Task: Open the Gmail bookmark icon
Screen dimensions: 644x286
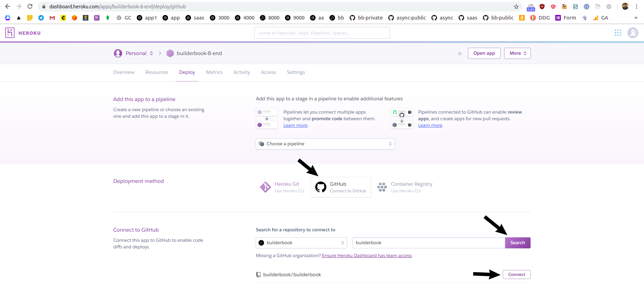Action: [52, 18]
